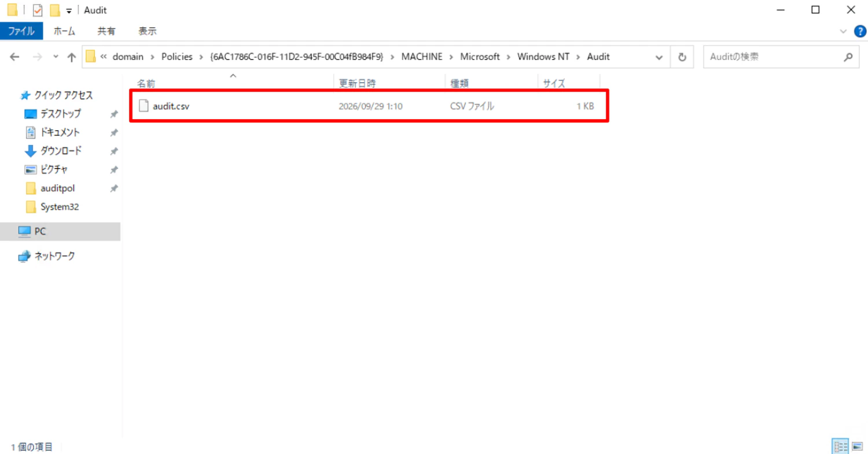Image resolution: width=868 pixels, height=454 pixels.
Task: Select クイック アクセス in the navigation pane
Action: [64, 95]
